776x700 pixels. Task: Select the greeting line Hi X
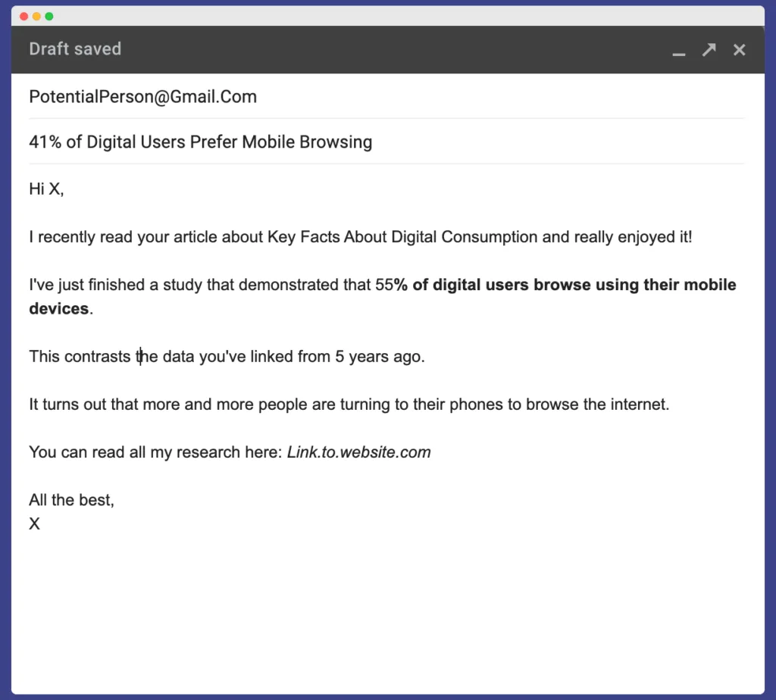46,189
